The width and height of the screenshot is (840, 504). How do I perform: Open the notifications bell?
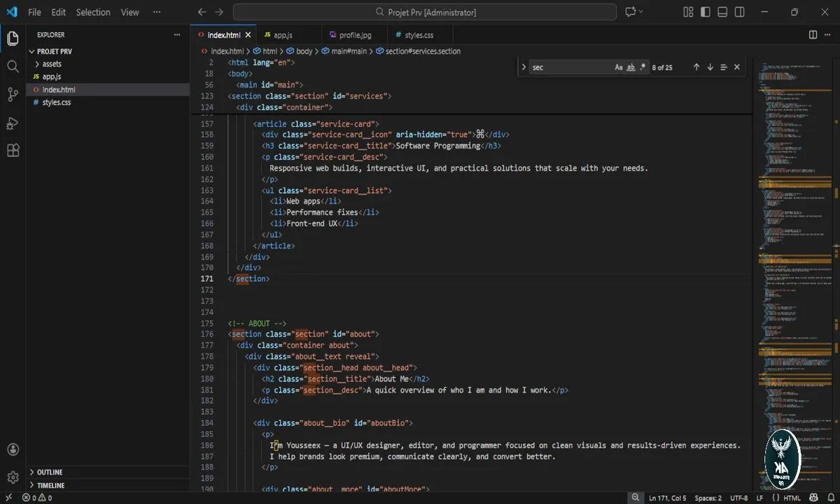tap(831, 498)
